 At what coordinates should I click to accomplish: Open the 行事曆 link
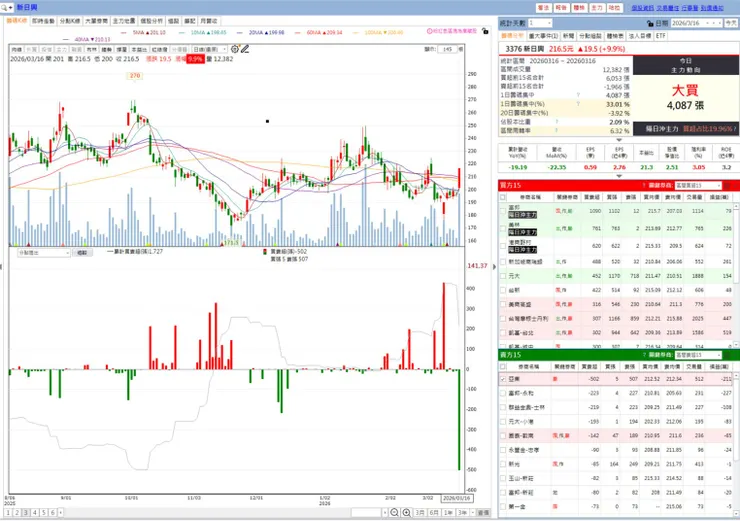pyautogui.click(x=690, y=8)
